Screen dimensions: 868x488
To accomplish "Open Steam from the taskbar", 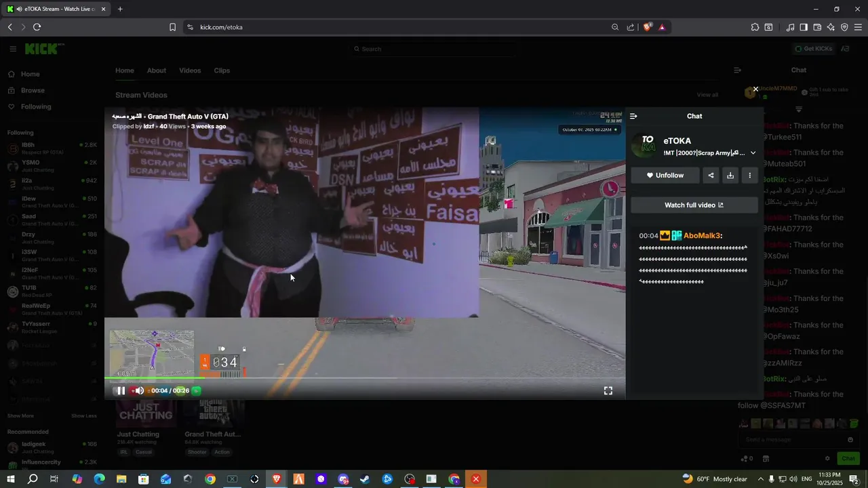I will point(365,479).
